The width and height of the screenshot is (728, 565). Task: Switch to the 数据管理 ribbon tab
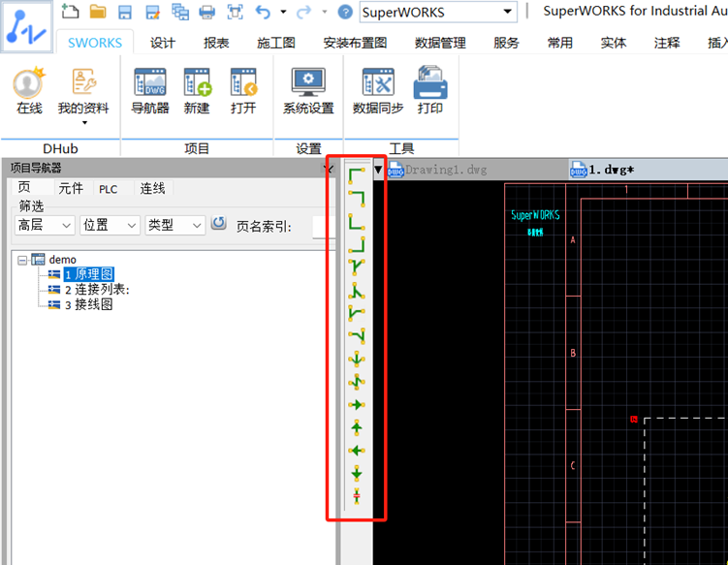(440, 44)
